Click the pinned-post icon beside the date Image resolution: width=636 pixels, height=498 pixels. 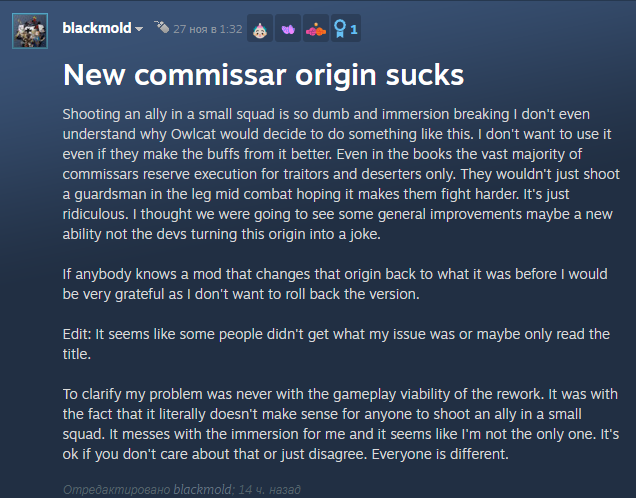pos(162,28)
